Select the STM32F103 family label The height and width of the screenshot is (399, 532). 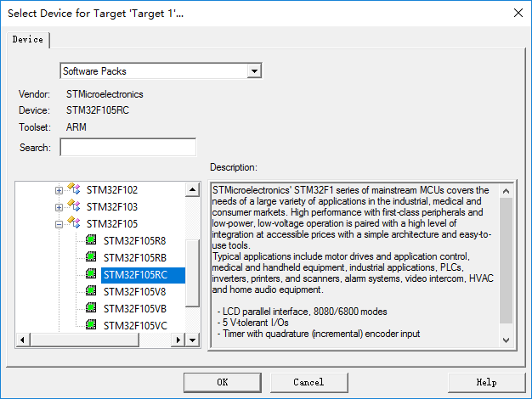pos(112,207)
